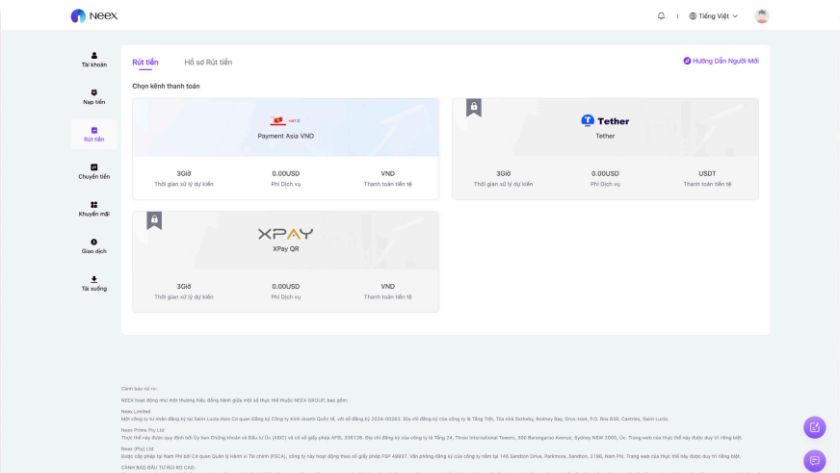The height and width of the screenshot is (473, 840).
Task: Open the user avatar menu
Action: pyautogui.click(x=762, y=16)
